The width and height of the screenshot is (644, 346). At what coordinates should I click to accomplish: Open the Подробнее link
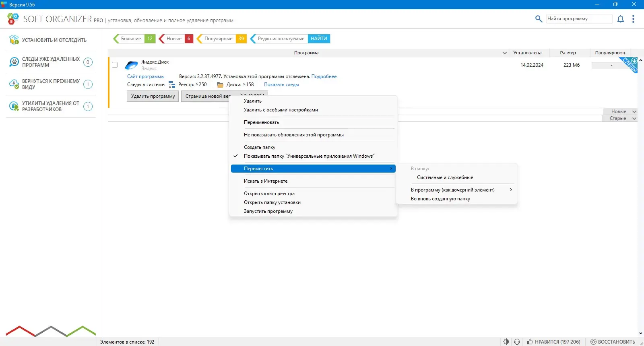tap(324, 76)
